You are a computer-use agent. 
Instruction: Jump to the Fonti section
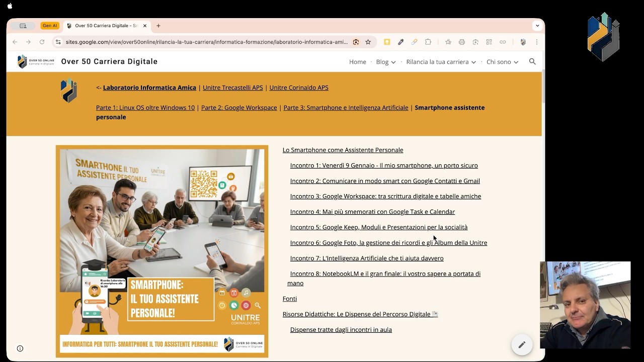point(290,299)
